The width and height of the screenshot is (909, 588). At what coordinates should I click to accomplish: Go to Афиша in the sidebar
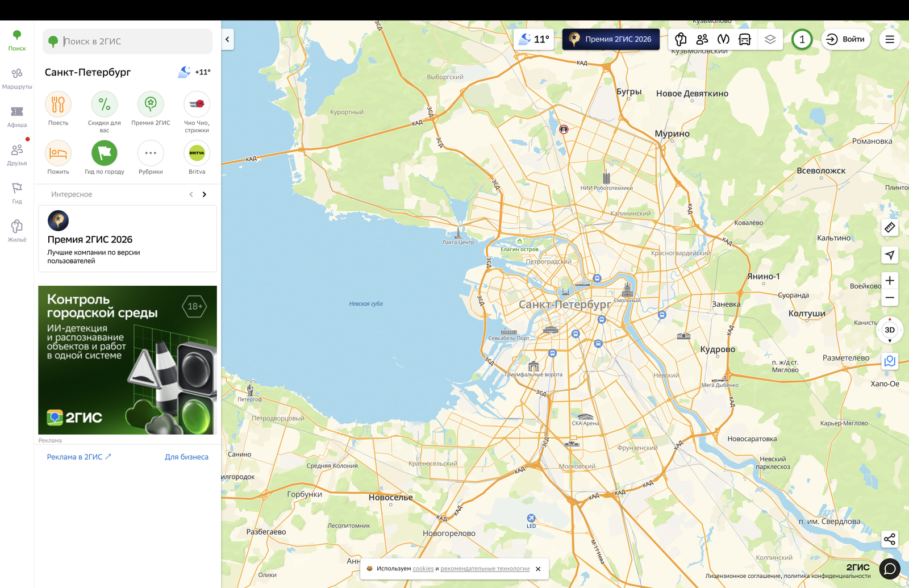click(17, 117)
